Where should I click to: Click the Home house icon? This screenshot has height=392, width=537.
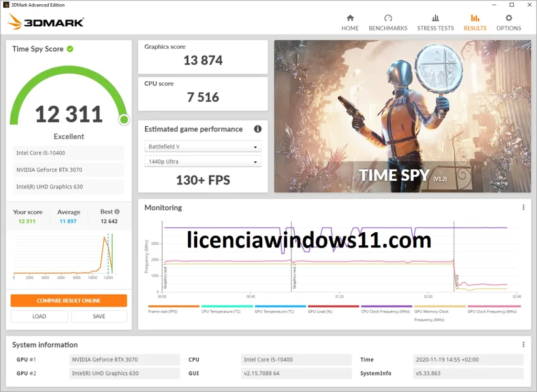click(x=350, y=18)
